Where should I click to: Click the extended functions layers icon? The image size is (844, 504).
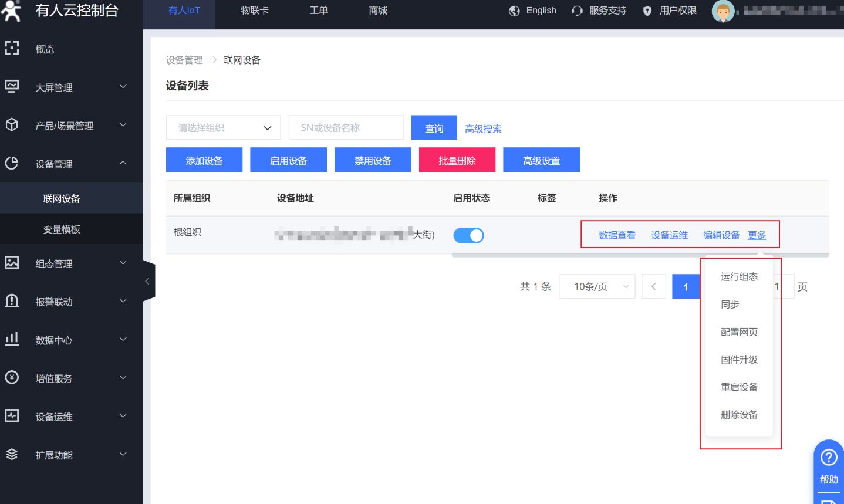pos(12,454)
